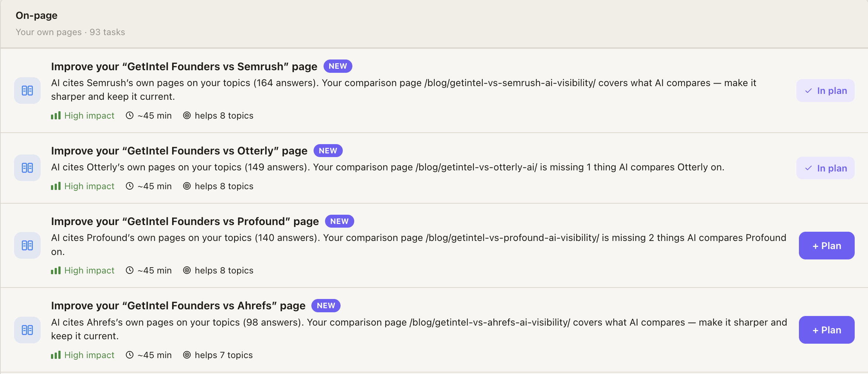Click "High impact" label in Ahrefs row
Viewport: 868px width, 374px height.
[x=89, y=355]
